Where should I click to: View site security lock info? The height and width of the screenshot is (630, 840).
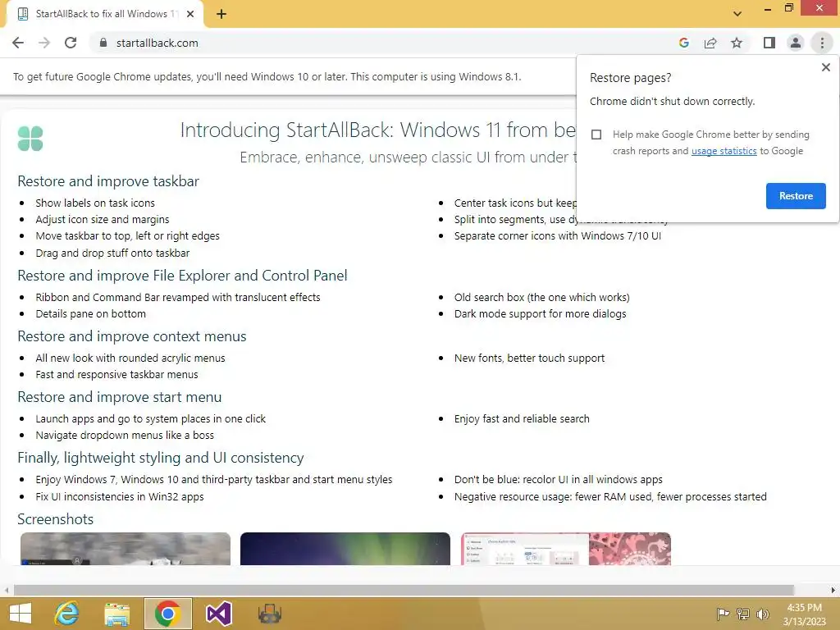(x=103, y=43)
